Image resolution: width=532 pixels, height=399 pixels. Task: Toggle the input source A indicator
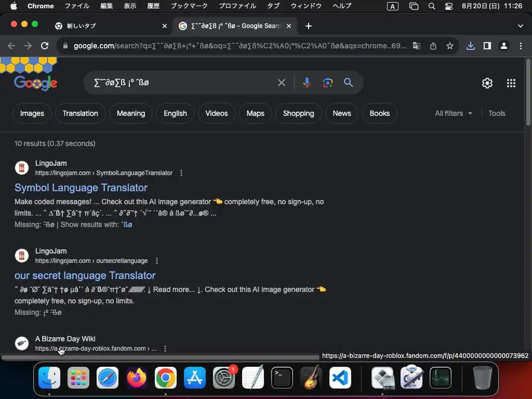tap(393, 6)
